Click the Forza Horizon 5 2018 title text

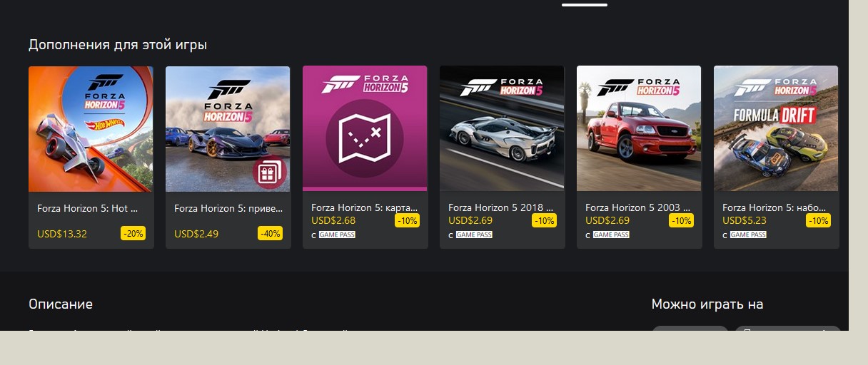pyautogui.click(x=501, y=207)
